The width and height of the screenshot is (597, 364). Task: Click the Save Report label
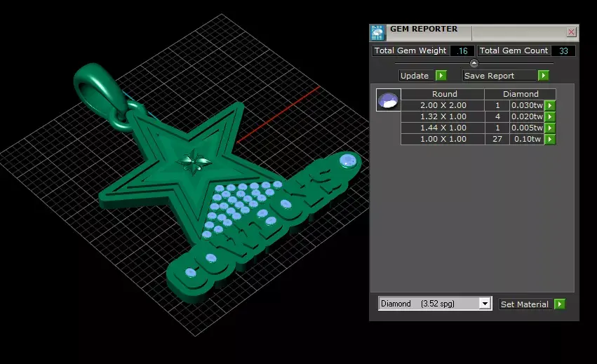[x=489, y=75]
